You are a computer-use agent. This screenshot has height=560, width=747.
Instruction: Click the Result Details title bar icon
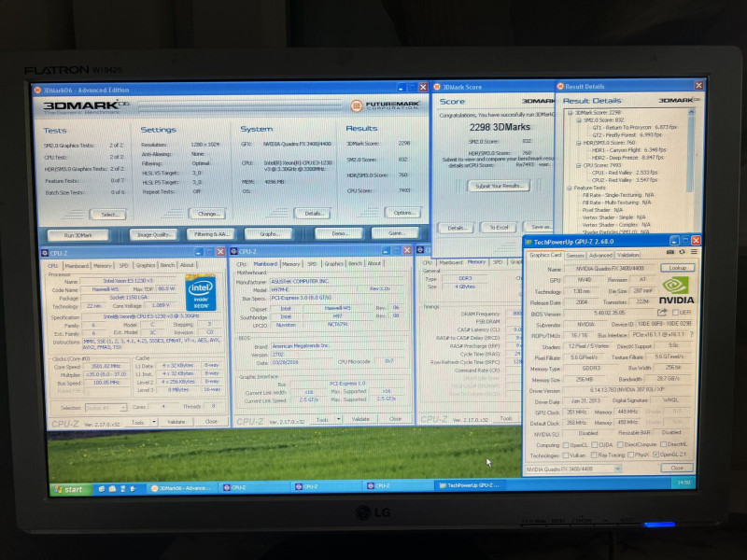560,86
